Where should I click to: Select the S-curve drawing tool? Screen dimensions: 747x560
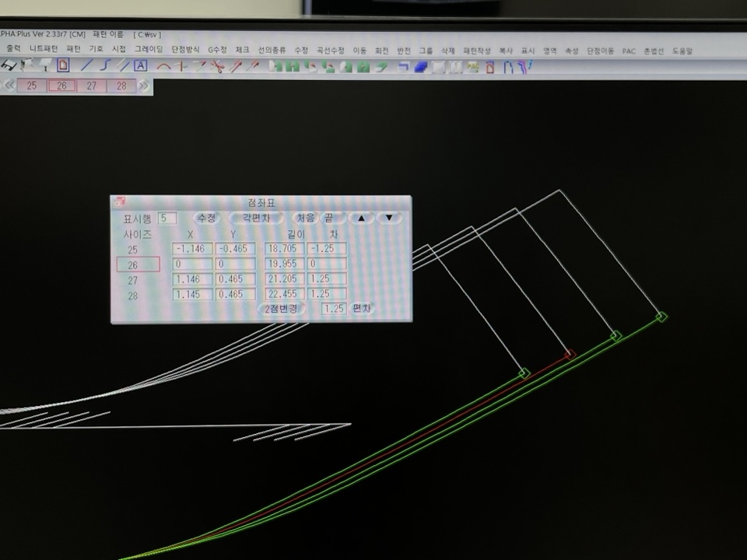pos(105,66)
